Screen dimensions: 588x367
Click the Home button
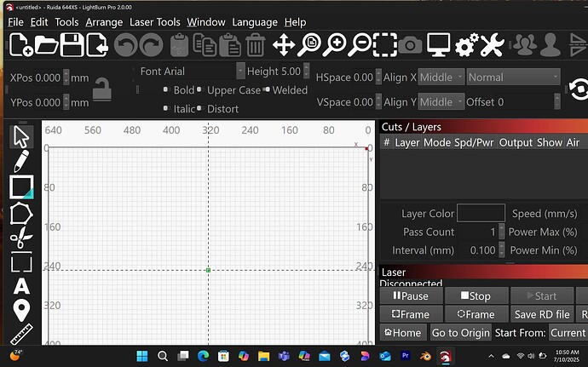pyautogui.click(x=403, y=332)
